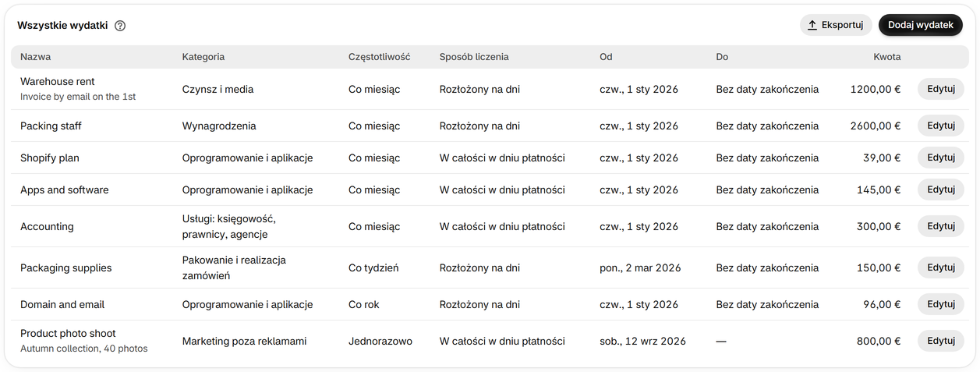This screenshot has height=372, width=980.
Task: Add a new expense with Dodaj wydatek
Action: tap(921, 25)
